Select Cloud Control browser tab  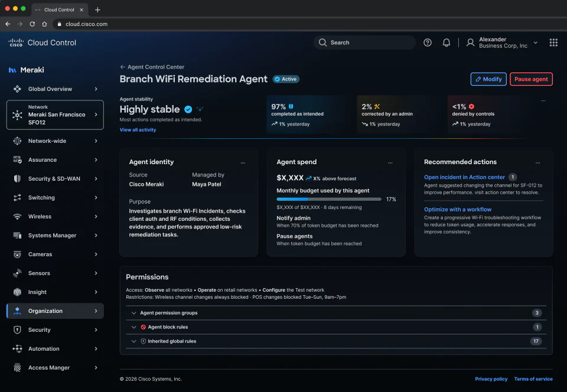(59, 10)
